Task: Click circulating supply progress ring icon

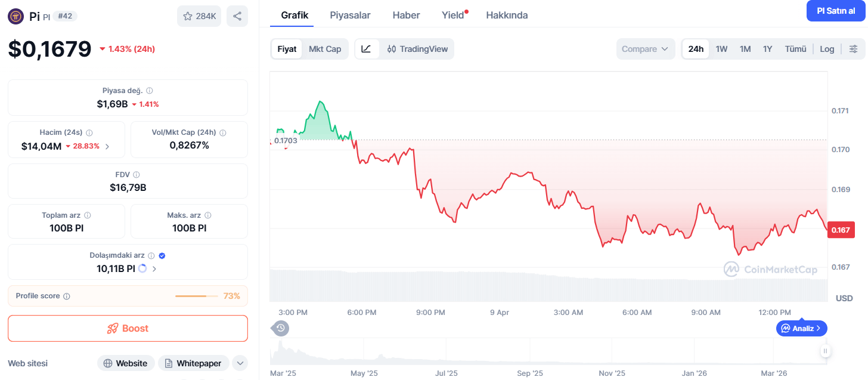Action: pyautogui.click(x=142, y=268)
